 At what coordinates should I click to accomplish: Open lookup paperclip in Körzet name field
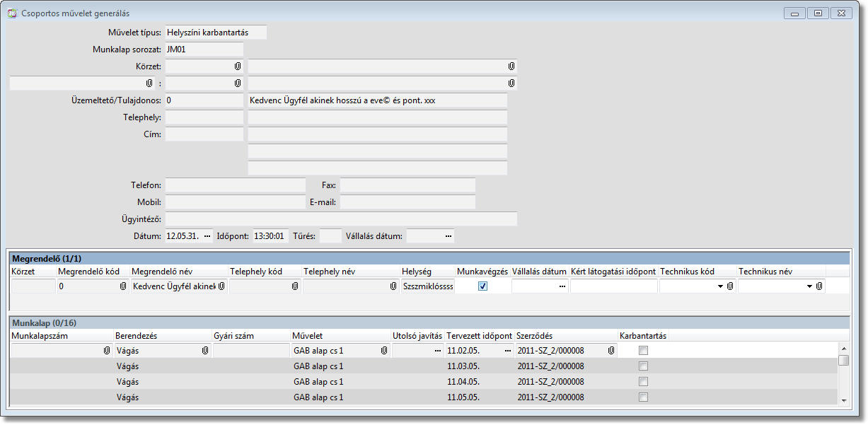(x=511, y=66)
